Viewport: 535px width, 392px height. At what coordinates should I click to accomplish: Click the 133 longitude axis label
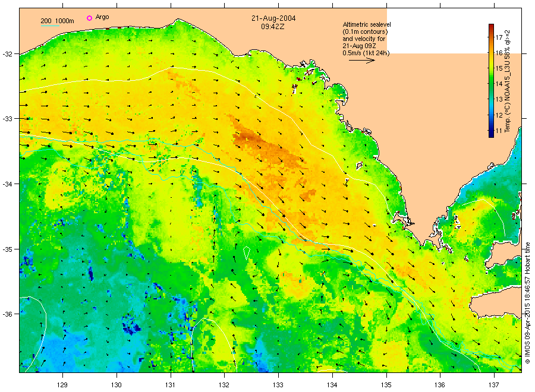click(x=278, y=385)
